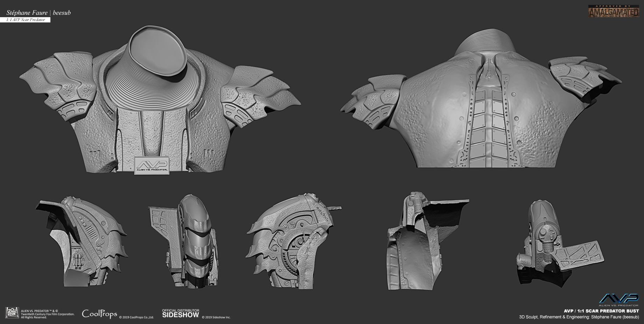Select the cannon mount with panel render

560,243
